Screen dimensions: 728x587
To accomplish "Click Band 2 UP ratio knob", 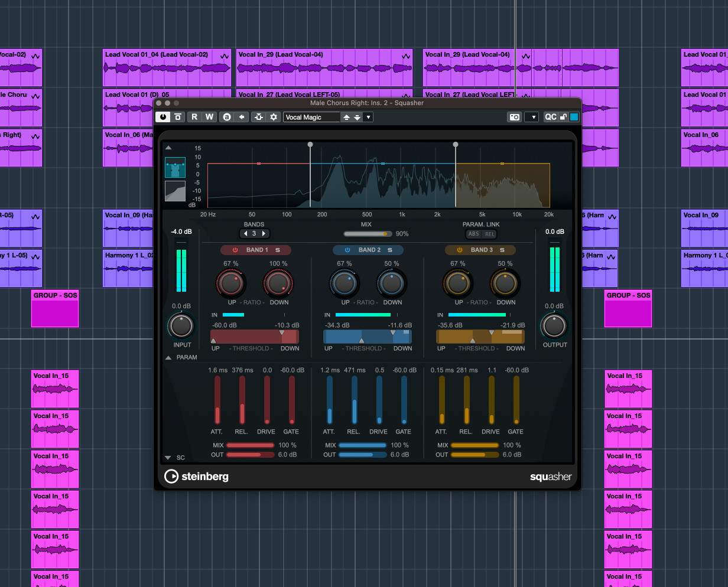I will point(344,283).
